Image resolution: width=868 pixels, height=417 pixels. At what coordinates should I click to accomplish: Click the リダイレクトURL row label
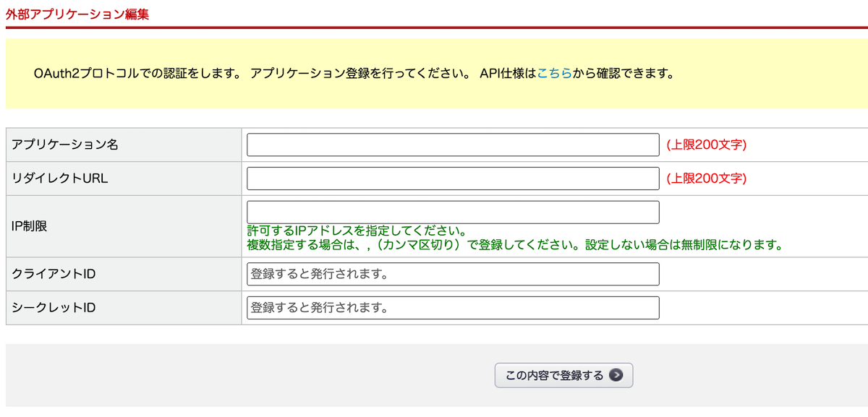click(x=60, y=179)
